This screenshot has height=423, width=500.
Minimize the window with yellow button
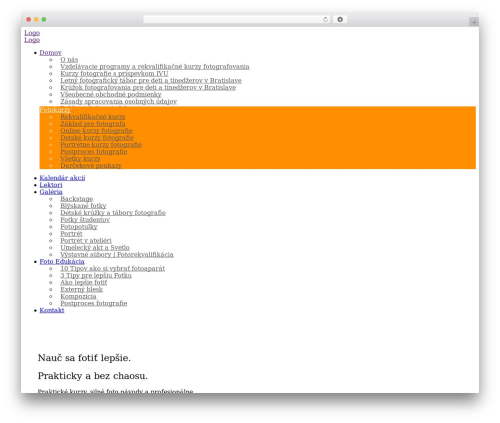click(36, 20)
